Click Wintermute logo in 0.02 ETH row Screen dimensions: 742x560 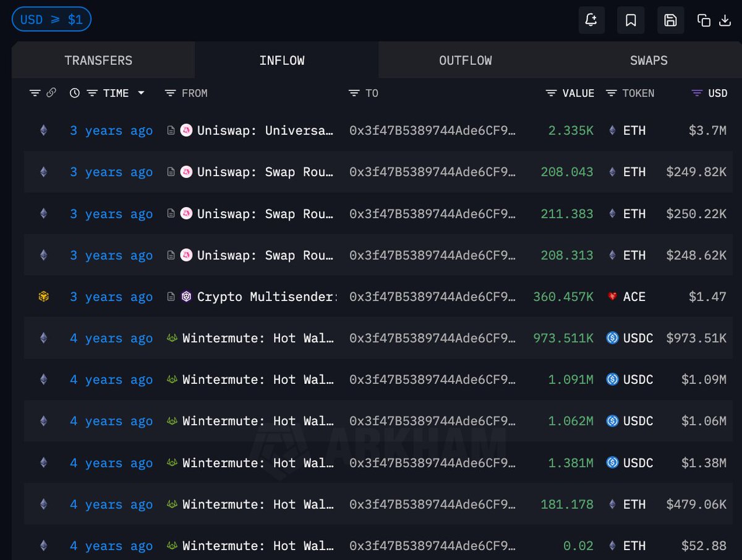(173, 546)
